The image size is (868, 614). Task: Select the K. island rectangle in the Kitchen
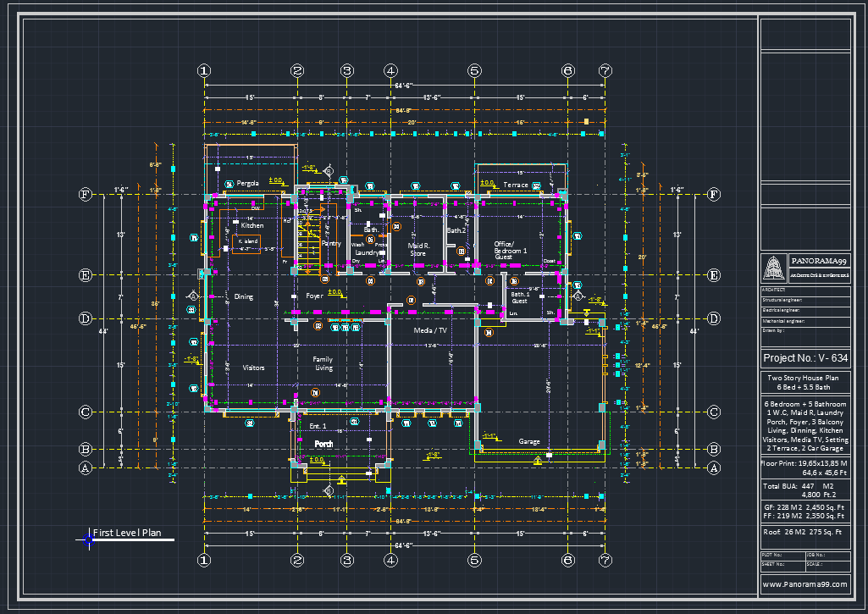(246, 244)
